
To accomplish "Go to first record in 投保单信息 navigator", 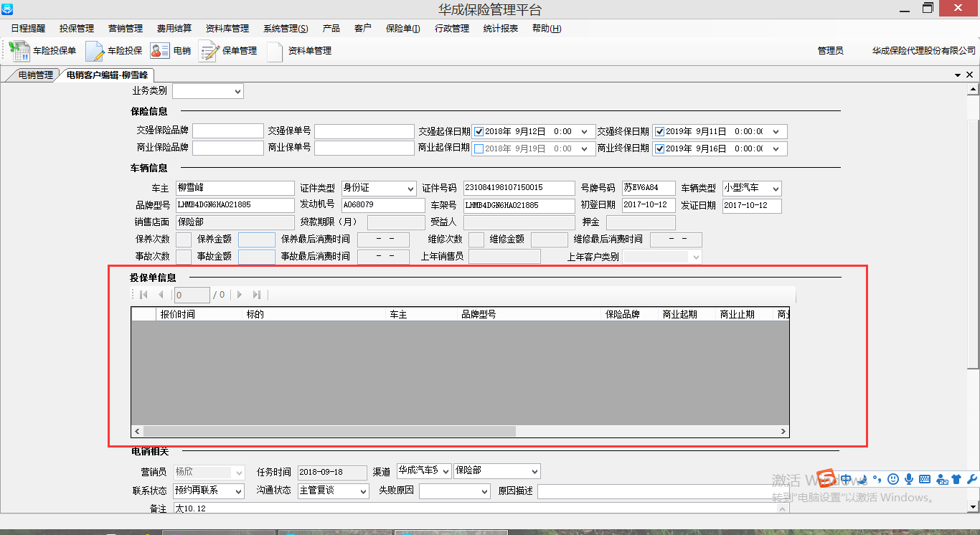I will (143, 295).
